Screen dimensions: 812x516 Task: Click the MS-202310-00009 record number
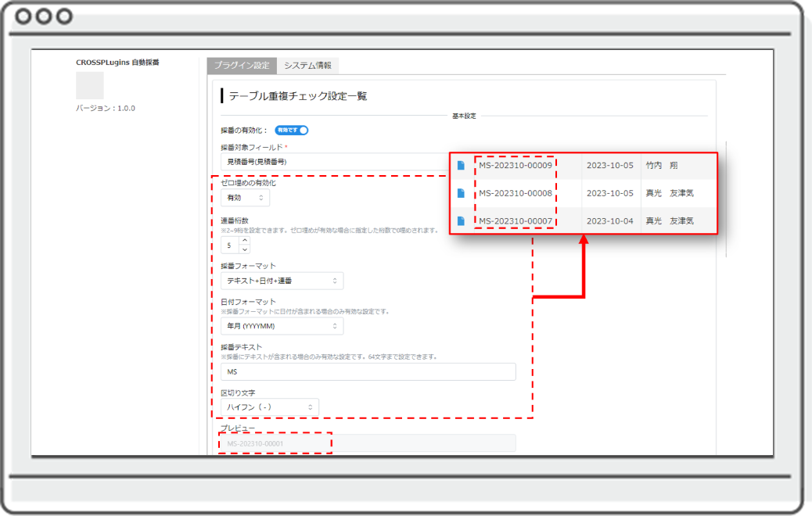[516, 166]
